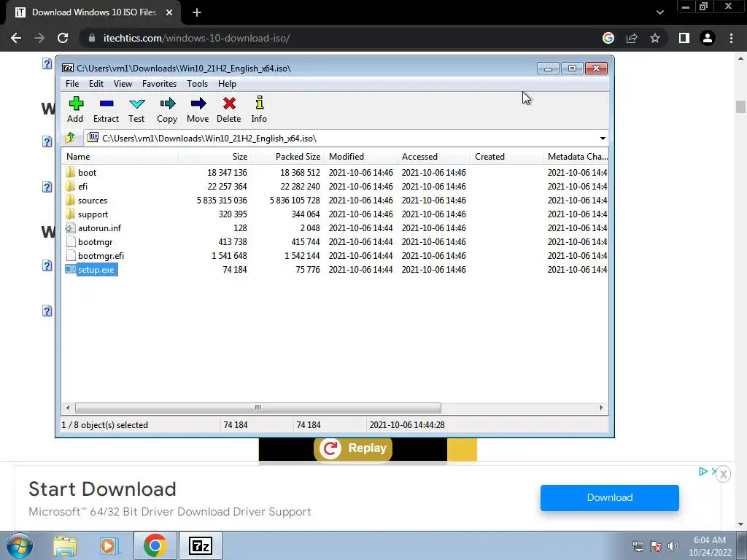Sort by the Created column header

[506, 157]
